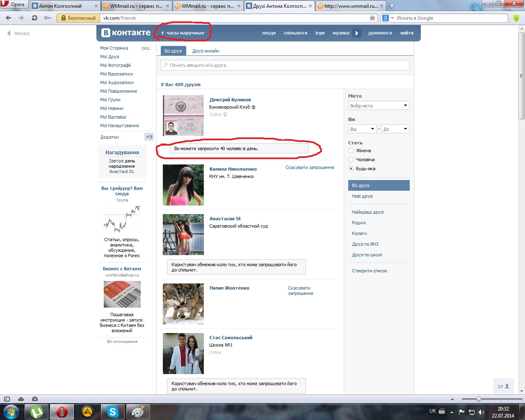525x420 pixels.
Task: Open a new tab with the plus button
Action: pyautogui.click(x=392, y=6)
